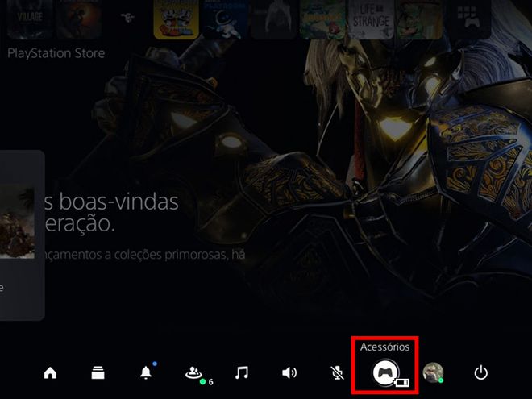
Task: Go to Home in control center
Action: tap(50, 373)
